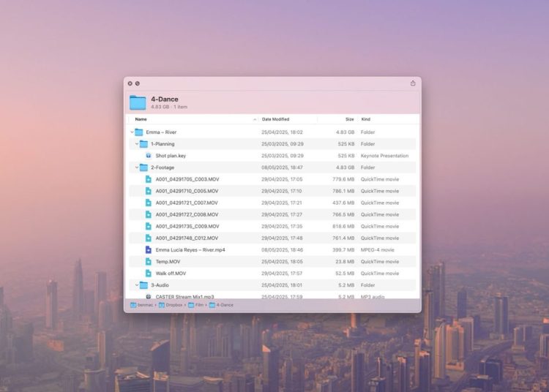Viewport: 549px width, 392px height.
Task: Select the A001_04291735_C009.MOV row
Action: [187, 227]
